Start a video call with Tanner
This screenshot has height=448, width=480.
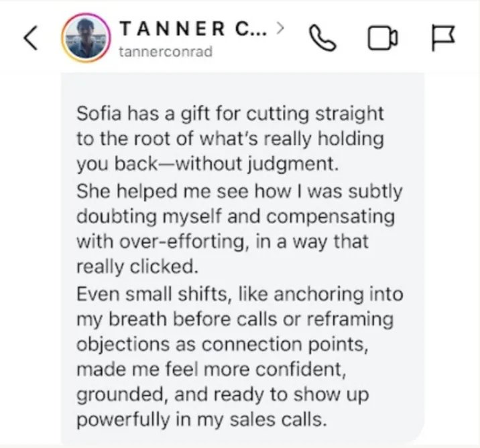[x=382, y=38]
